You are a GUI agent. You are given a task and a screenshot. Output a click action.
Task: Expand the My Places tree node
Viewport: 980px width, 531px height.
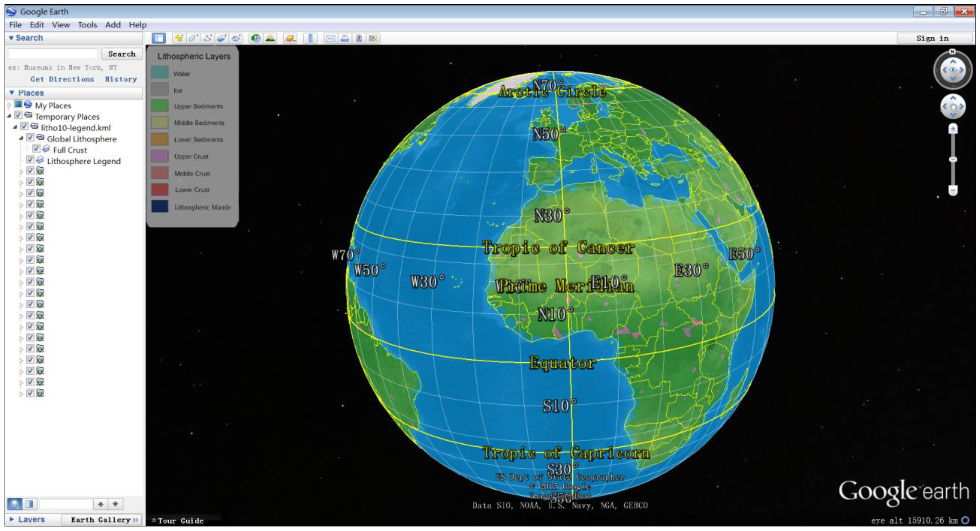pos(9,105)
